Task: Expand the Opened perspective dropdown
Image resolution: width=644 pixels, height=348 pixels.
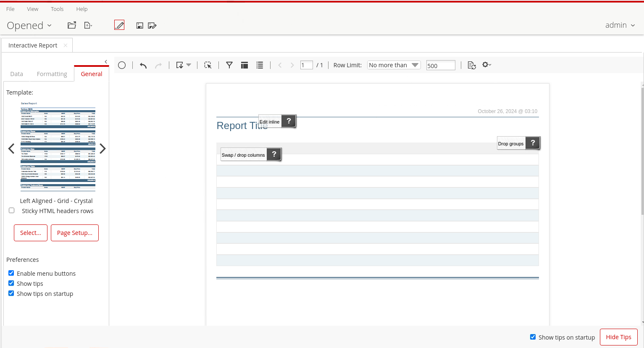Action: (x=29, y=26)
